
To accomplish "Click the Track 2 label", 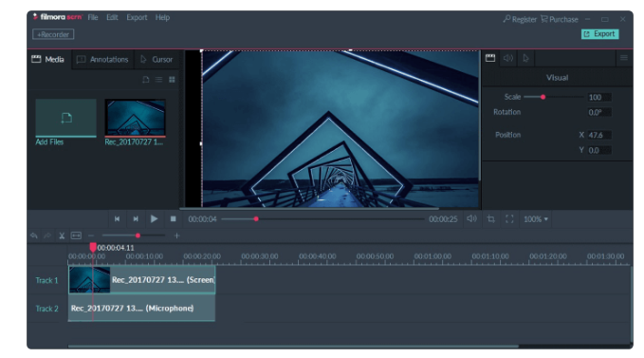I will pyautogui.click(x=46, y=309).
